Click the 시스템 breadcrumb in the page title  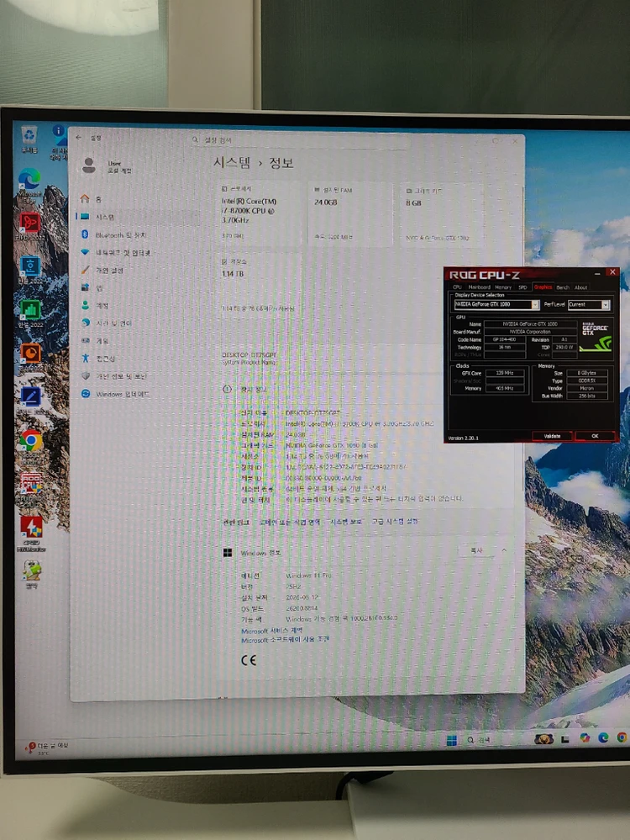(x=232, y=162)
